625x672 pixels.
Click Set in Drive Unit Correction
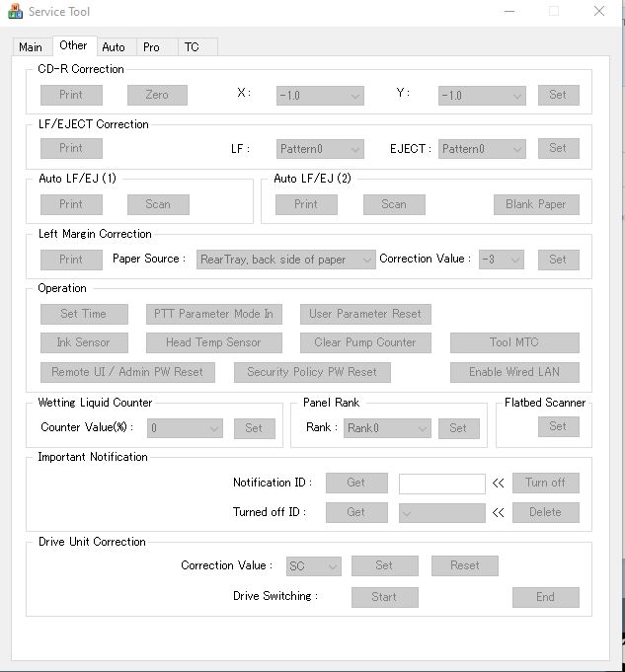(385, 566)
